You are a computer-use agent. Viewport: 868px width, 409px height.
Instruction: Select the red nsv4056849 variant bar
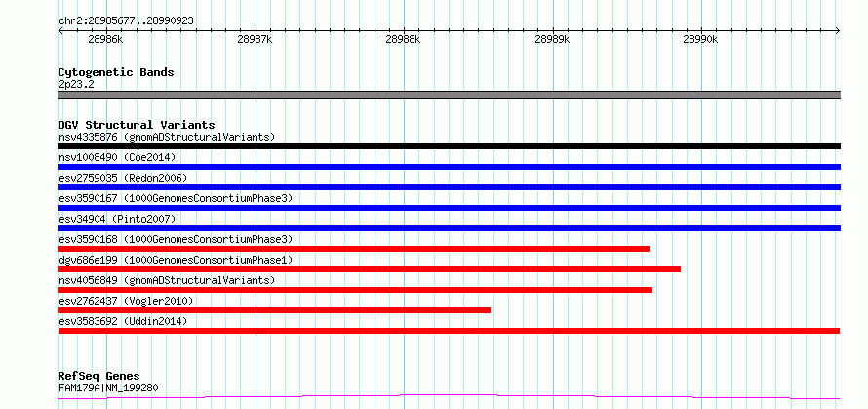[355, 290]
